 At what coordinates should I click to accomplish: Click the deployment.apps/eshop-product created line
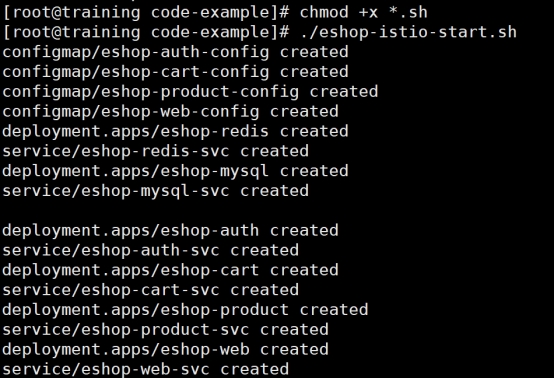[x=185, y=310]
